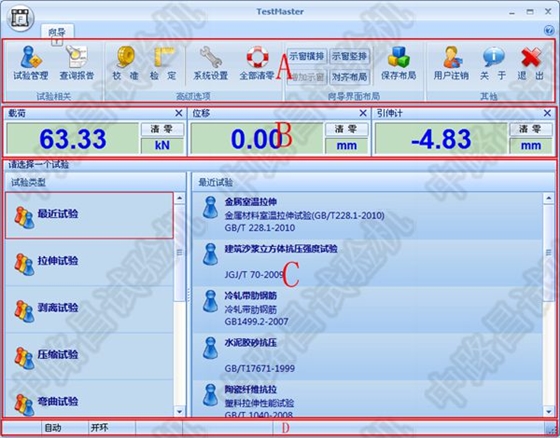Click down arrow of recent tests scrollbar
Viewport: 560px width, 438px height.
click(549, 412)
